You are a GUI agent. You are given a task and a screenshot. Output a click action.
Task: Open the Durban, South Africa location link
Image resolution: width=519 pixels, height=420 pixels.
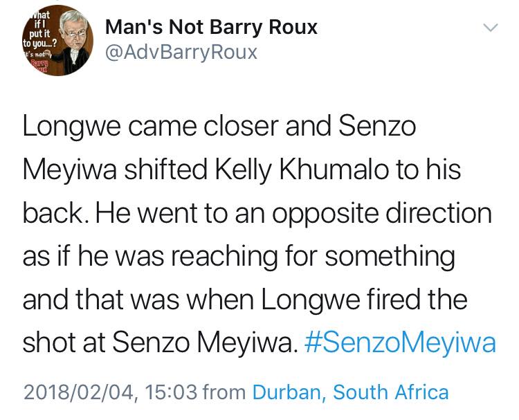(351, 392)
